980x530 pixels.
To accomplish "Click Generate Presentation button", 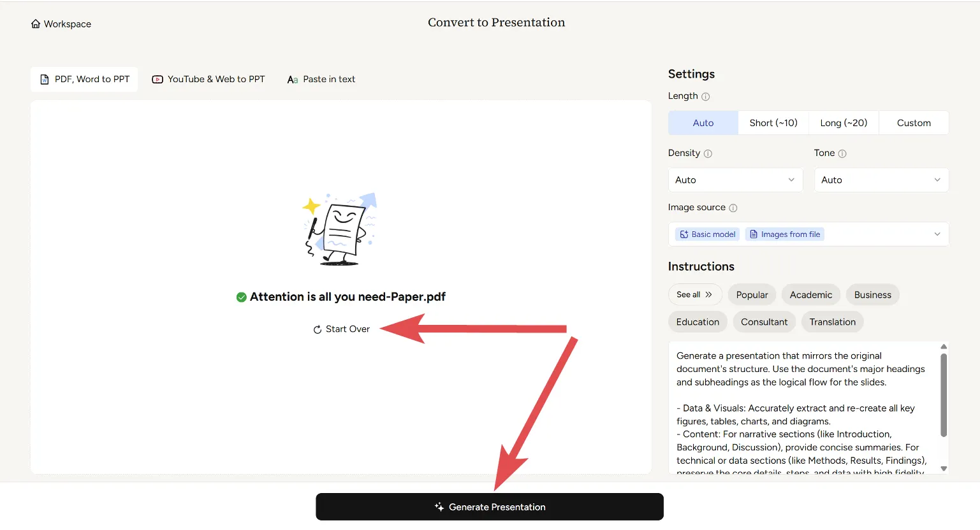I will point(489,507).
